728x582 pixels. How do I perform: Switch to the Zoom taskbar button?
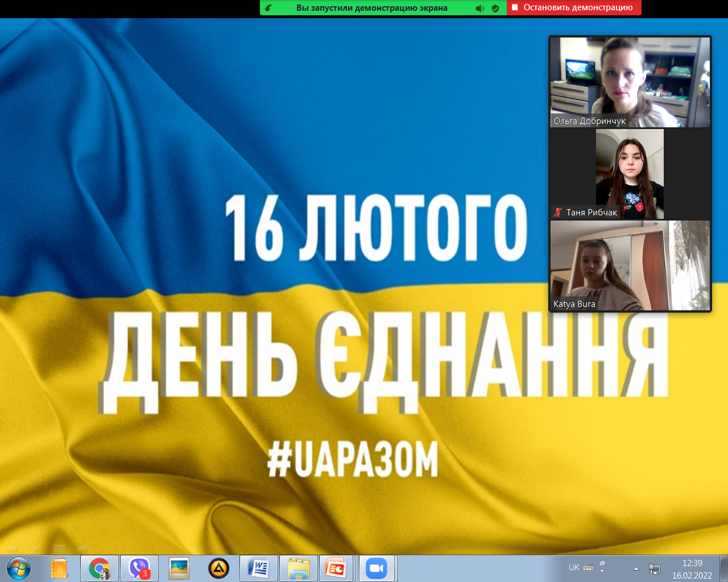point(376,568)
